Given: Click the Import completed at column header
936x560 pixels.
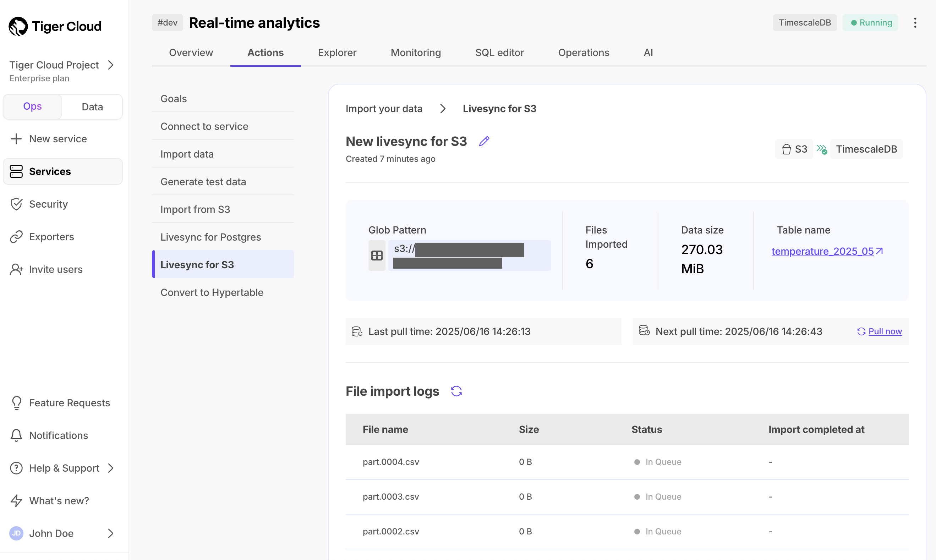Looking at the screenshot, I should [816, 429].
